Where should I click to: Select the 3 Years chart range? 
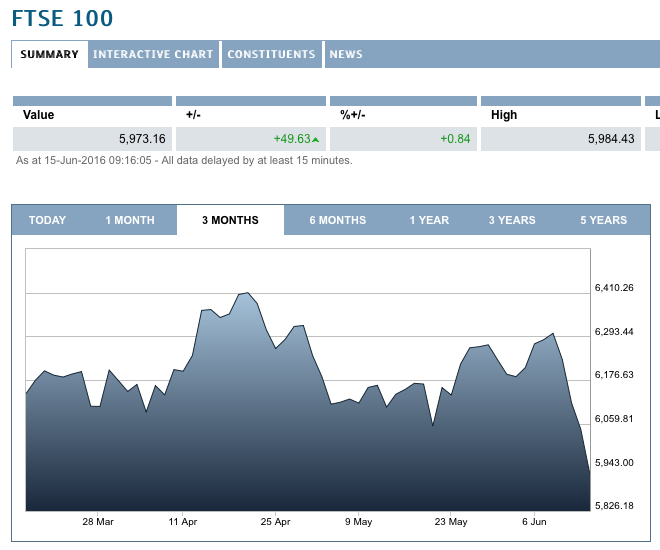(512, 220)
